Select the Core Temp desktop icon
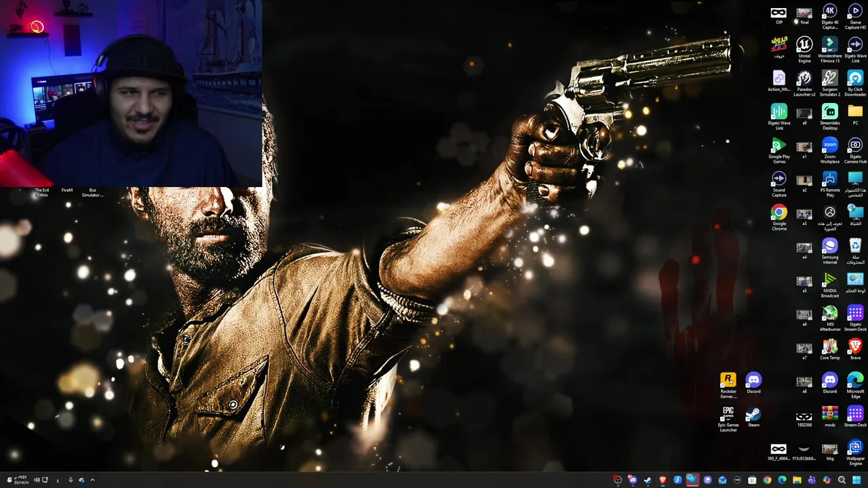This screenshot has width=868, height=488. (x=830, y=350)
